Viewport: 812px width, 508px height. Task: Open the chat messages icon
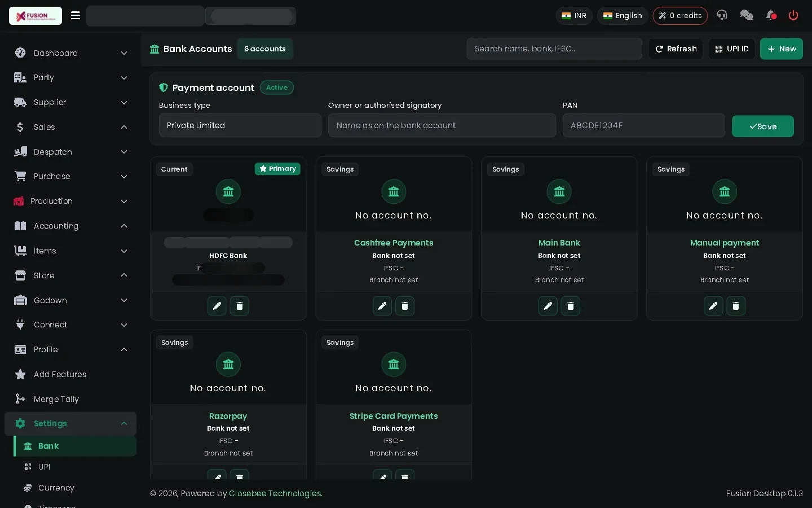coord(747,15)
